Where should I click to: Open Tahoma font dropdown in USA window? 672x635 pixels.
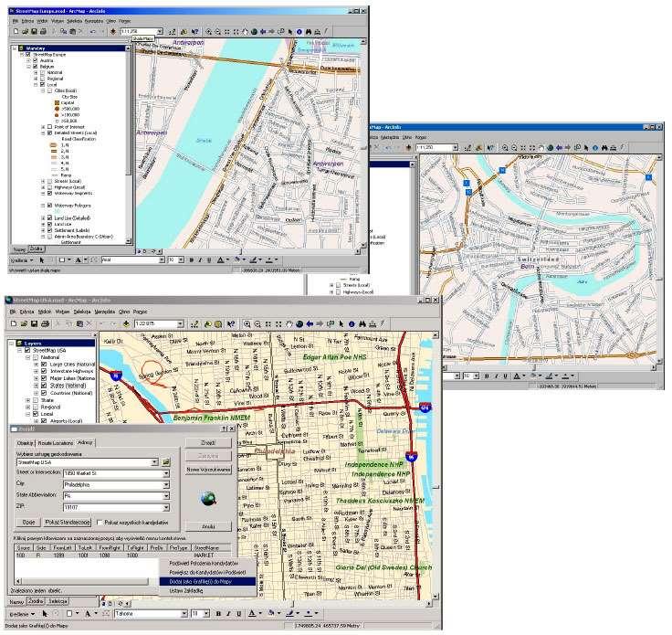(x=184, y=614)
